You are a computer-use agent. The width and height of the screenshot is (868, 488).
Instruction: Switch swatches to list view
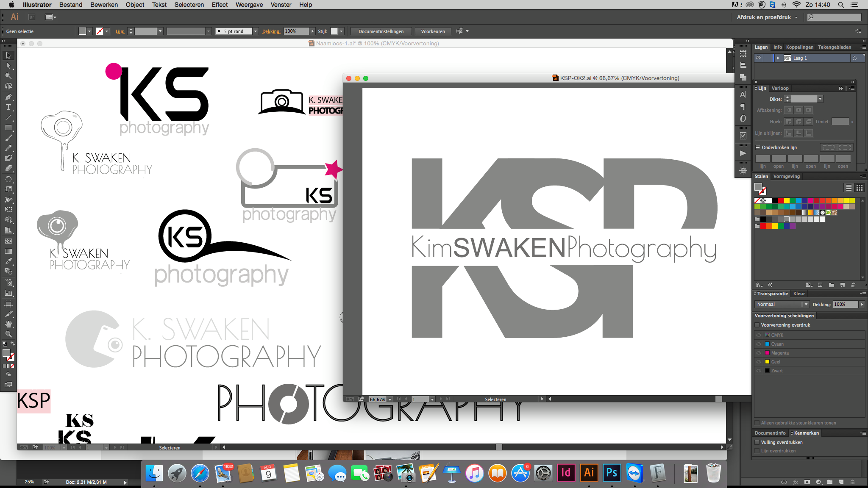point(849,188)
